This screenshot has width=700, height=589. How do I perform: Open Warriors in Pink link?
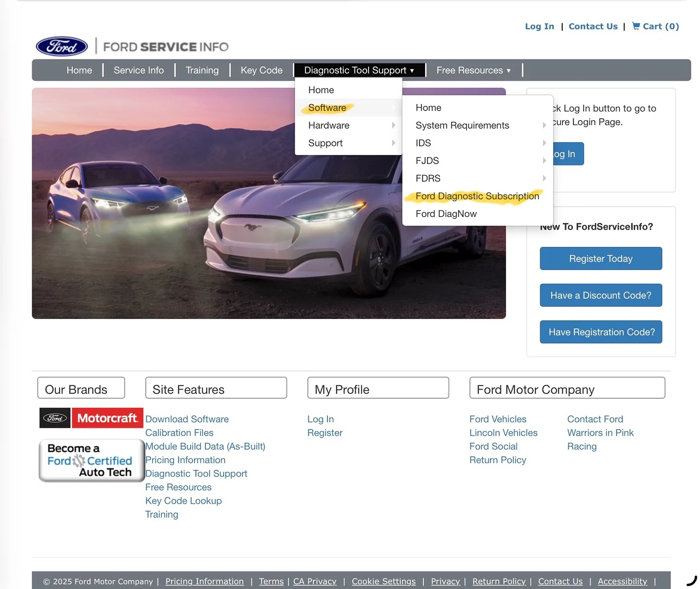[600, 433]
